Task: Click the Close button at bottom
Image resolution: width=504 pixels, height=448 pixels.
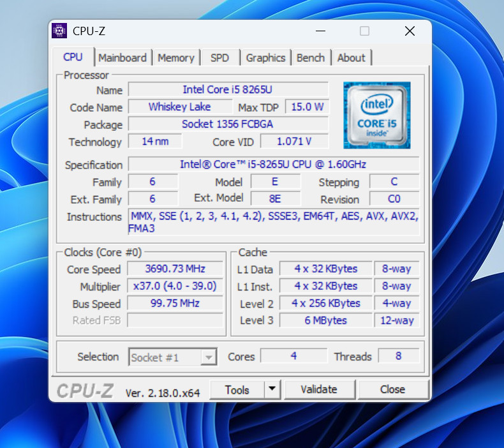Action: click(x=393, y=389)
